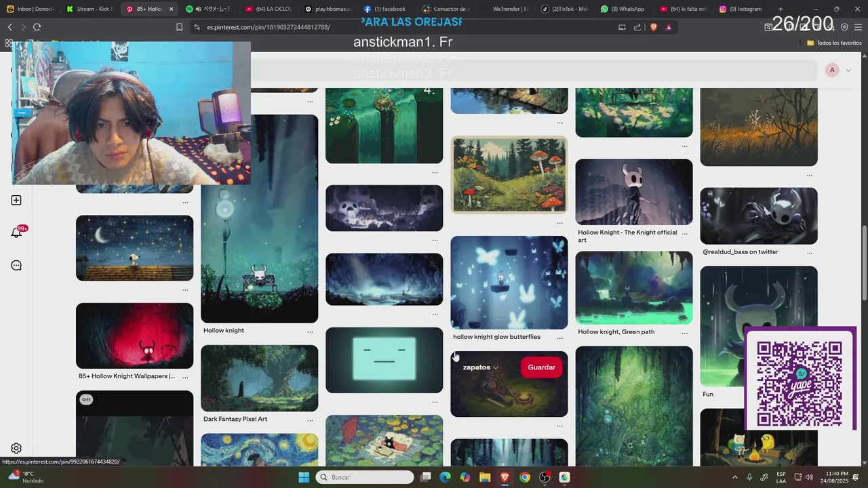Open taskbar volume control

[809, 477]
